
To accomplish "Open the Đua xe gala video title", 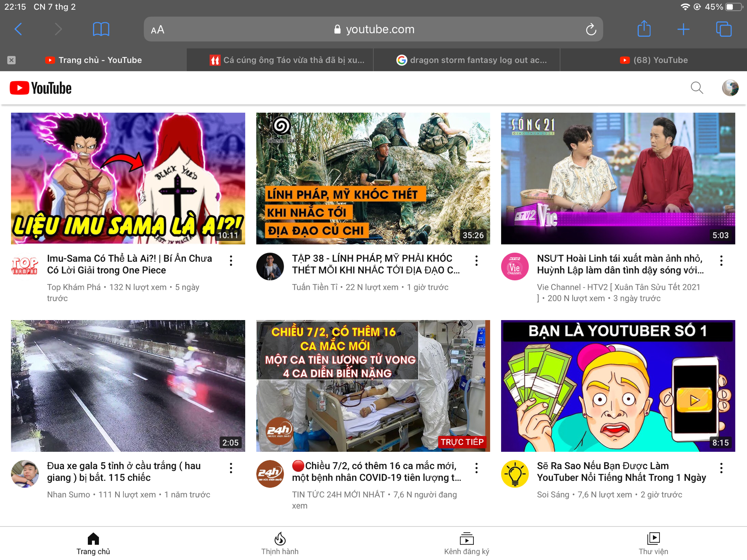I will [124, 472].
